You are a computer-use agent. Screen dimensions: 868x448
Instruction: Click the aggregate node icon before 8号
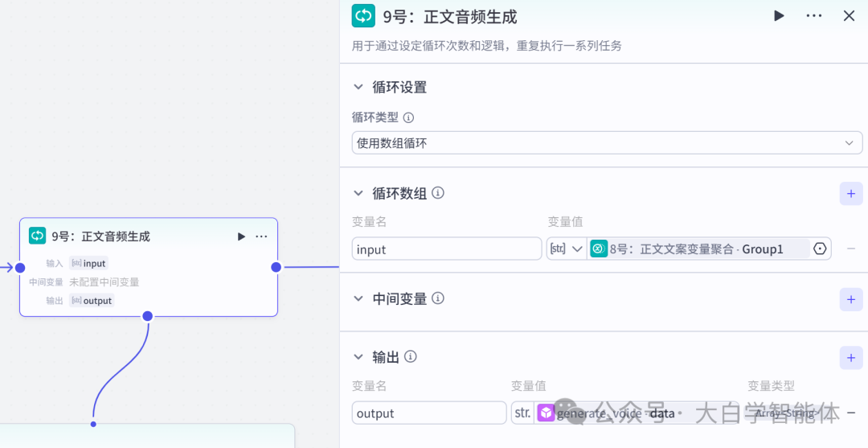coord(599,249)
